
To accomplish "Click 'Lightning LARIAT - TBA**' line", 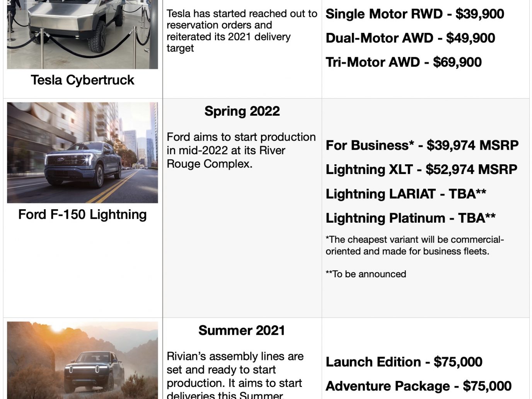I will pyautogui.click(x=406, y=194).
